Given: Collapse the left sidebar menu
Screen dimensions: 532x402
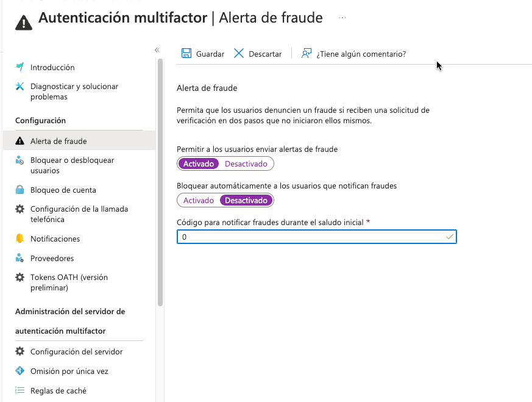Looking at the screenshot, I should click(157, 50).
